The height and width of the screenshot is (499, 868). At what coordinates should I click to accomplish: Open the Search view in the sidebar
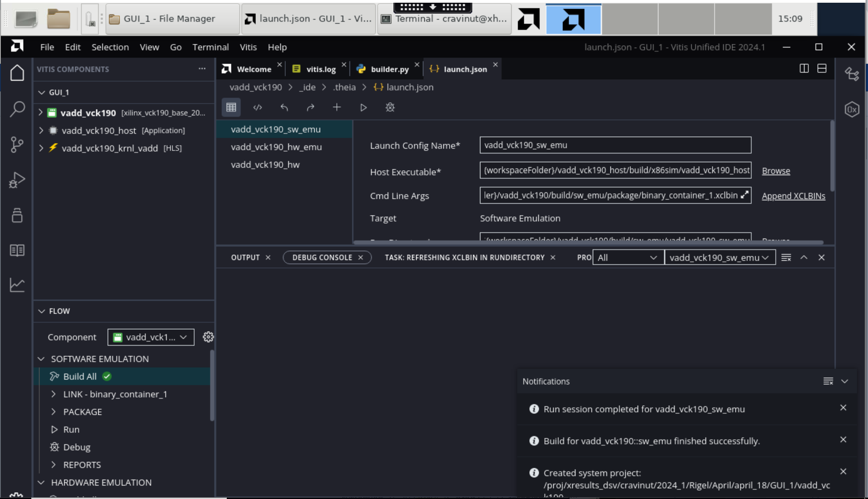tap(17, 110)
